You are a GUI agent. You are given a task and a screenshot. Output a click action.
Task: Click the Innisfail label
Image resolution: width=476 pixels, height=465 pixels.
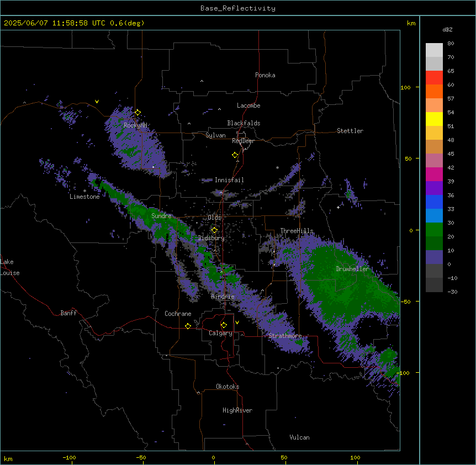229,180
